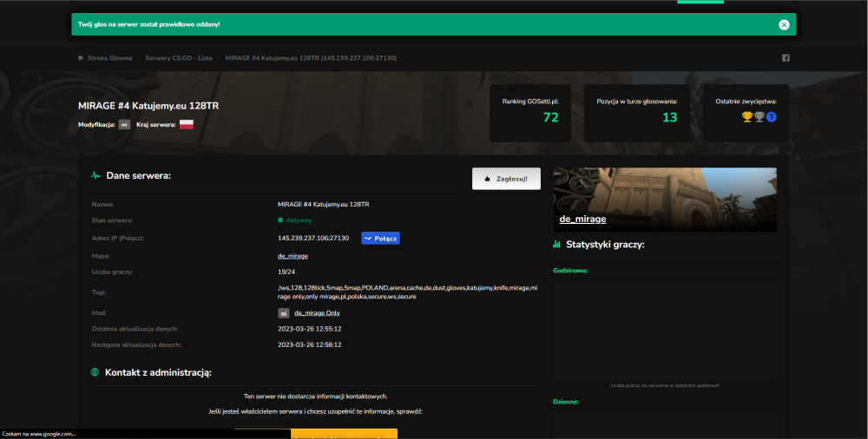The width and height of the screenshot is (868, 439).
Task: Click the home icon in breadcrumb
Action: point(81,58)
